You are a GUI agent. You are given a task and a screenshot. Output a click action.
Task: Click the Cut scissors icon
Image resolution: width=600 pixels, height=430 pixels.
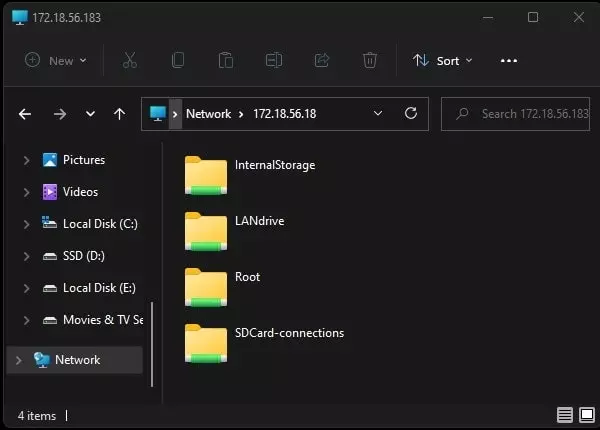(130, 60)
